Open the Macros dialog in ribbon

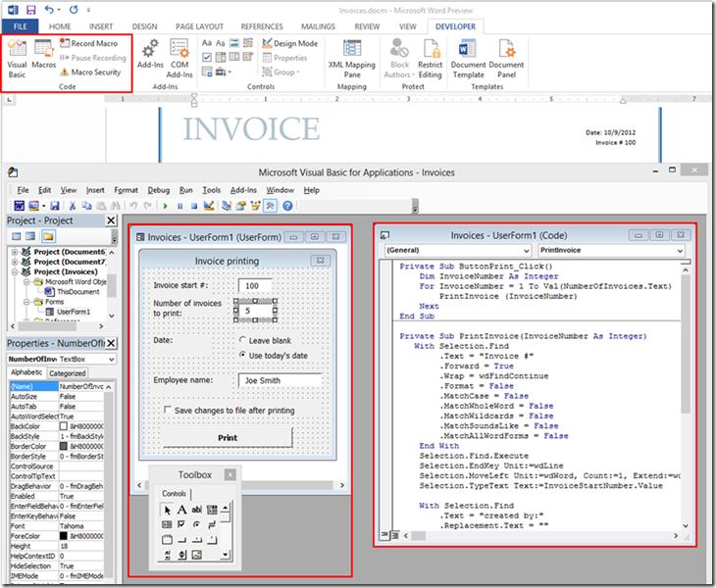click(43, 54)
